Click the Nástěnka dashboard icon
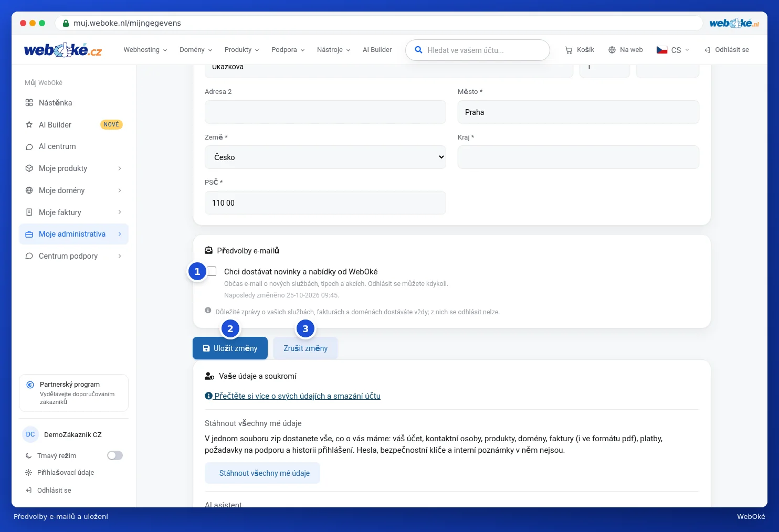This screenshot has width=779, height=532. pos(29,103)
